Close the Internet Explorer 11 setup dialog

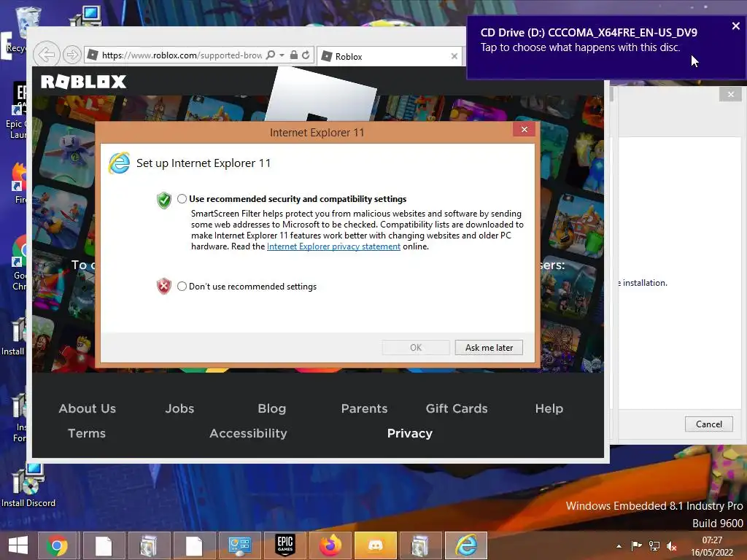(x=524, y=130)
